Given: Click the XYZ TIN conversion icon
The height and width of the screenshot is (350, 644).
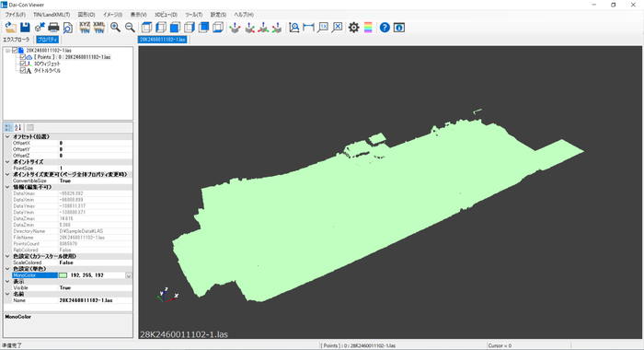Looking at the screenshot, I should (85, 28).
